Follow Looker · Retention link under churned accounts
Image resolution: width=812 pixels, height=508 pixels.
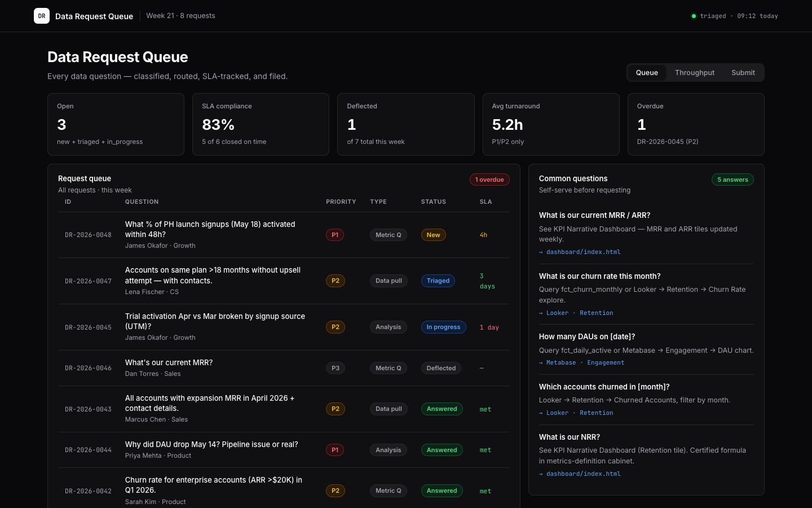pyautogui.click(x=576, y=413)
